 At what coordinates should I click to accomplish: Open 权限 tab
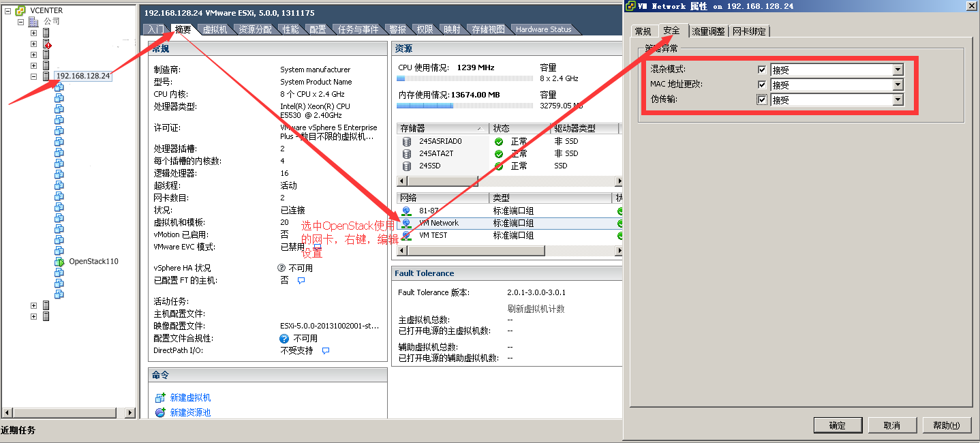[x=425, y=29]
